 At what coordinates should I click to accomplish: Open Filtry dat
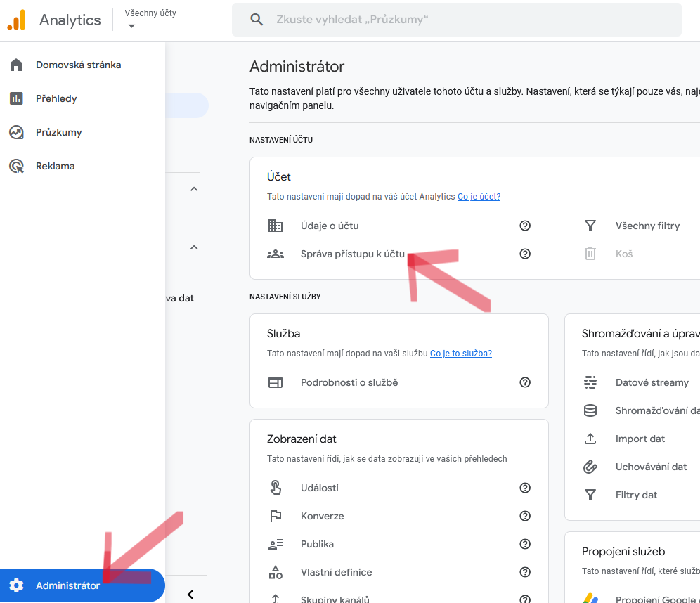[x=636, y=495]
